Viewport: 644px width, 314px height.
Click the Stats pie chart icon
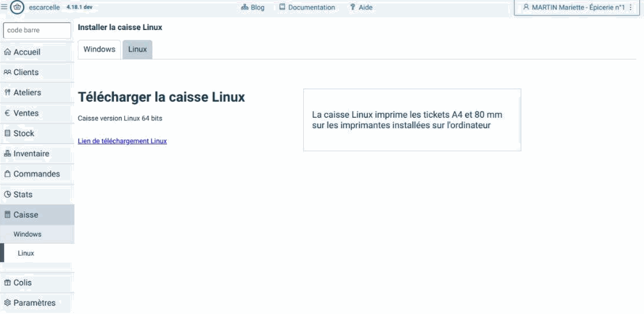[x=7, y=195]
